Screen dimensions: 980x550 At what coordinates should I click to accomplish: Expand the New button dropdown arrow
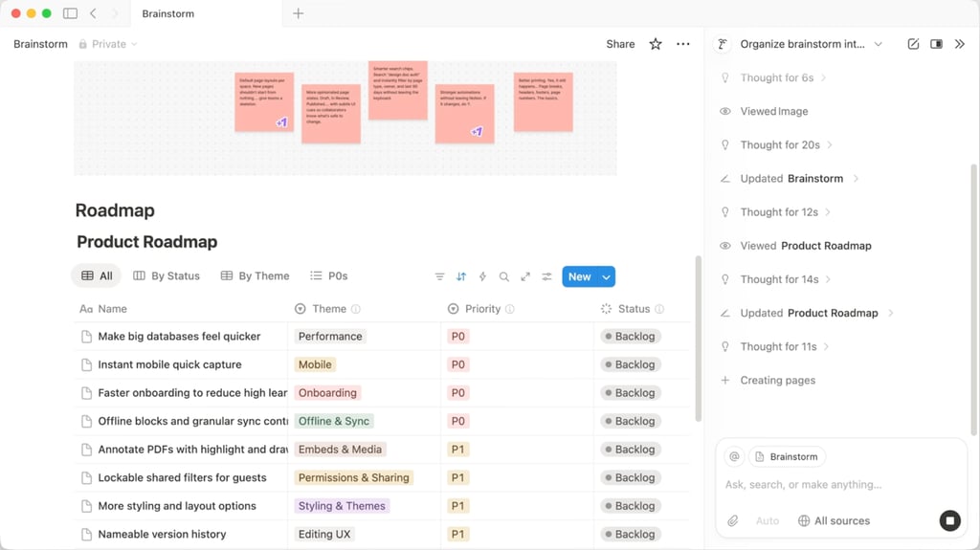point(606,276)
